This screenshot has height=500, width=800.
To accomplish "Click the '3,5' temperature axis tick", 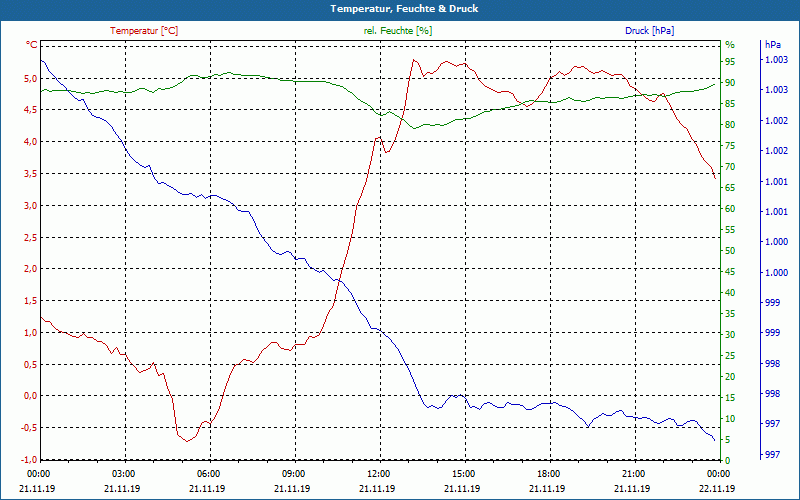I will tap(31, 173).
